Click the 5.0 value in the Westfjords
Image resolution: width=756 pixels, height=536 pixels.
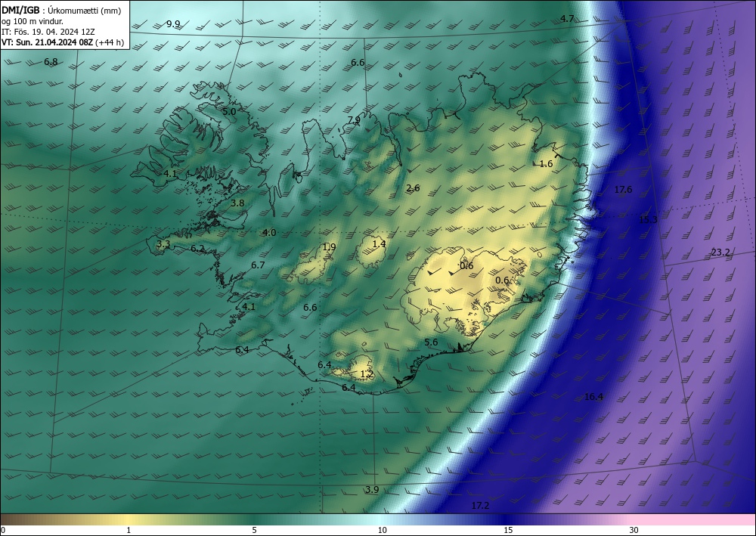(229, 111)
